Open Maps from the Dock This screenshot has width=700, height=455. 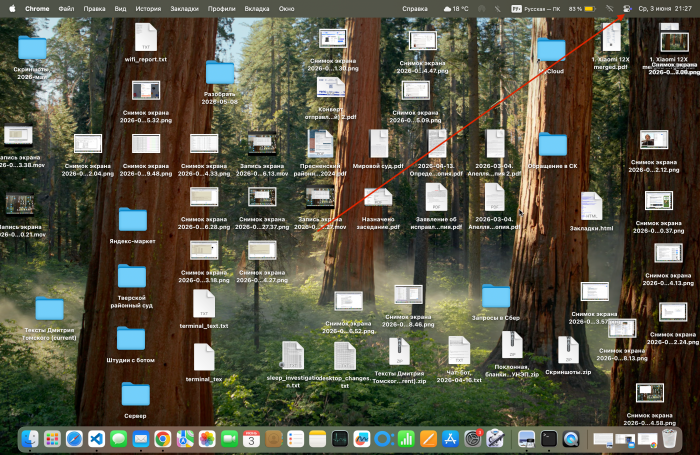click(x=185, y=439)
